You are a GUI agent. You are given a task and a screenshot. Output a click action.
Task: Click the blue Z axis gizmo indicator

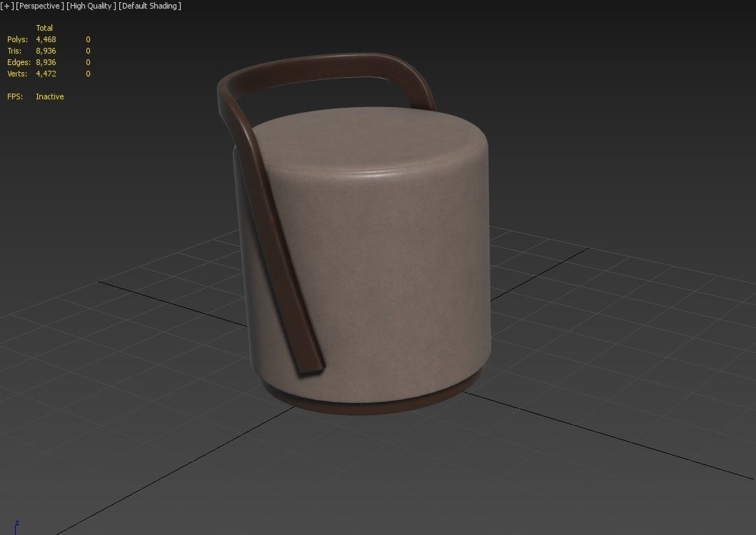point(16,527)
